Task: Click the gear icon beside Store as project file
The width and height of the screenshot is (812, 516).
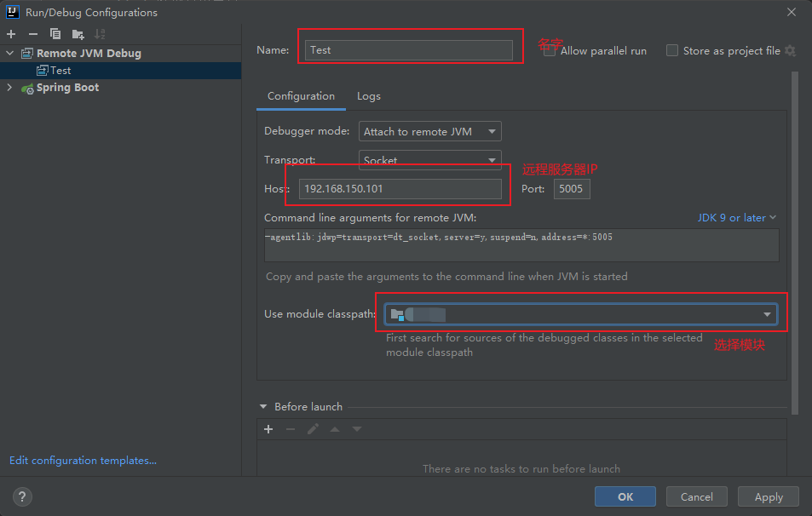Action: (790, 51)
